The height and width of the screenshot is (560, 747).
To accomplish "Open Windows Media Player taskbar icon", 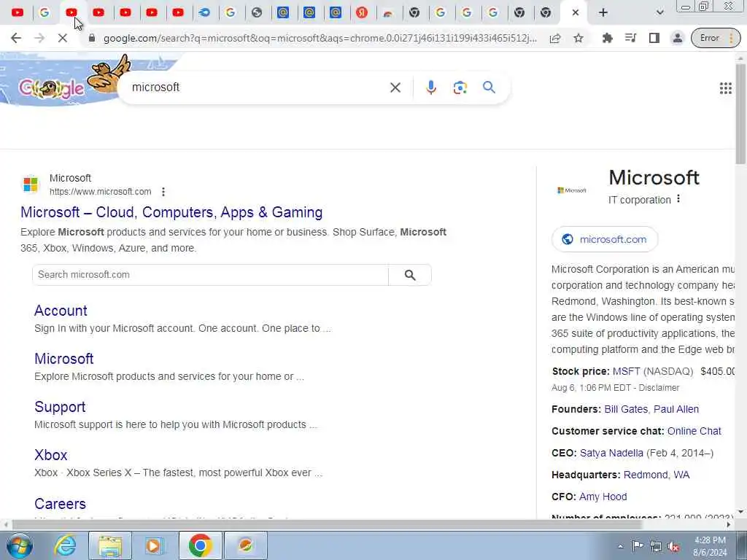I will pyautogui.click(x=153, y=545).
